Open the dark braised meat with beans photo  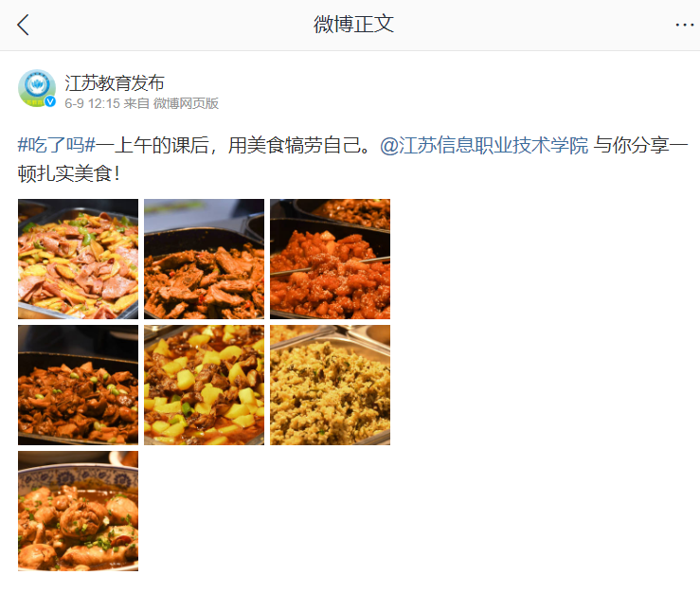click(78, 385)
